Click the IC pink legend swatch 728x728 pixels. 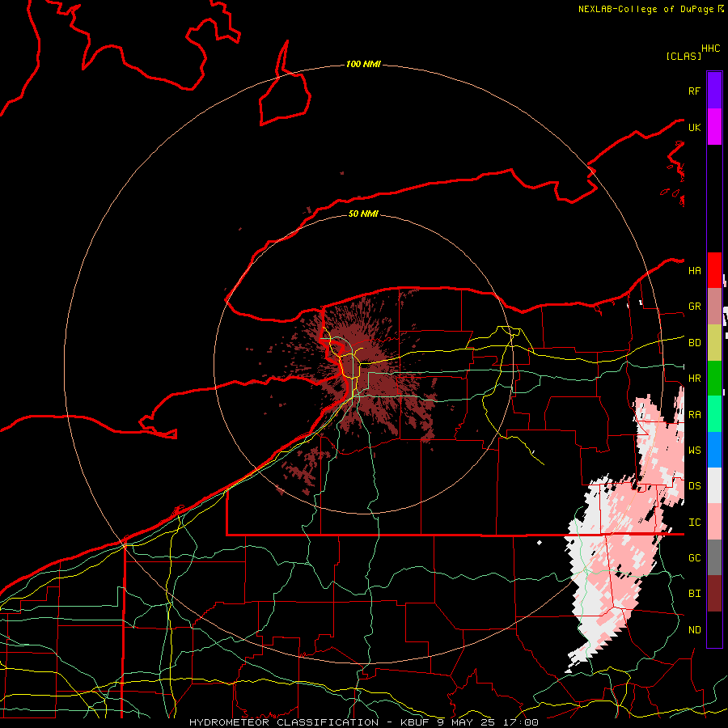[x=714, y=522]
